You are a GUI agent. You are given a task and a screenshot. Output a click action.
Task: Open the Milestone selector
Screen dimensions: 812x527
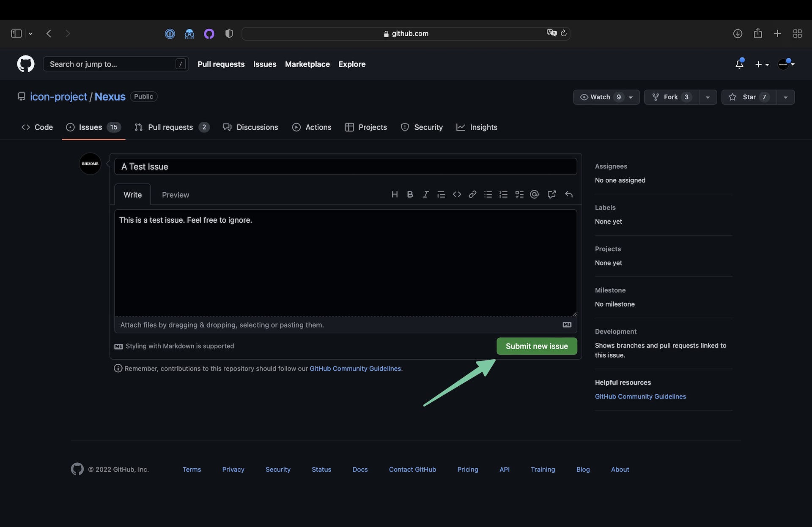click(x=610, y=290)
